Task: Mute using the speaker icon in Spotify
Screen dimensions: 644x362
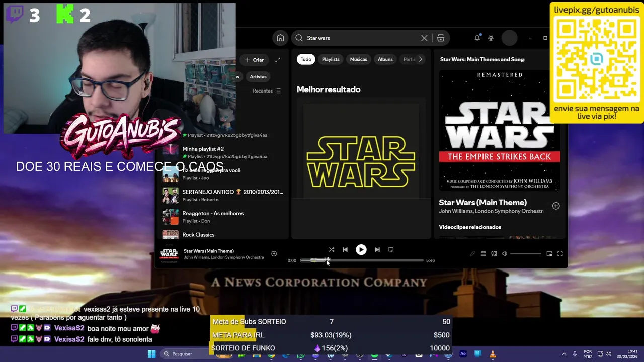Action: [505, 254]
